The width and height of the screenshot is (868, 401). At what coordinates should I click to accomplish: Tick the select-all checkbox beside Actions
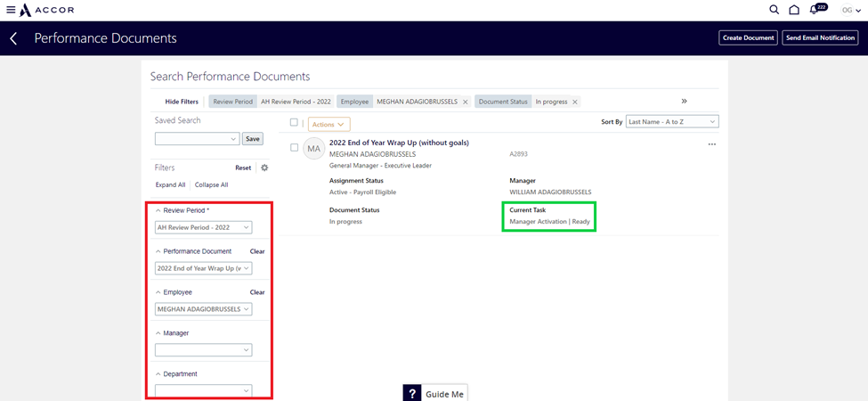294,122
